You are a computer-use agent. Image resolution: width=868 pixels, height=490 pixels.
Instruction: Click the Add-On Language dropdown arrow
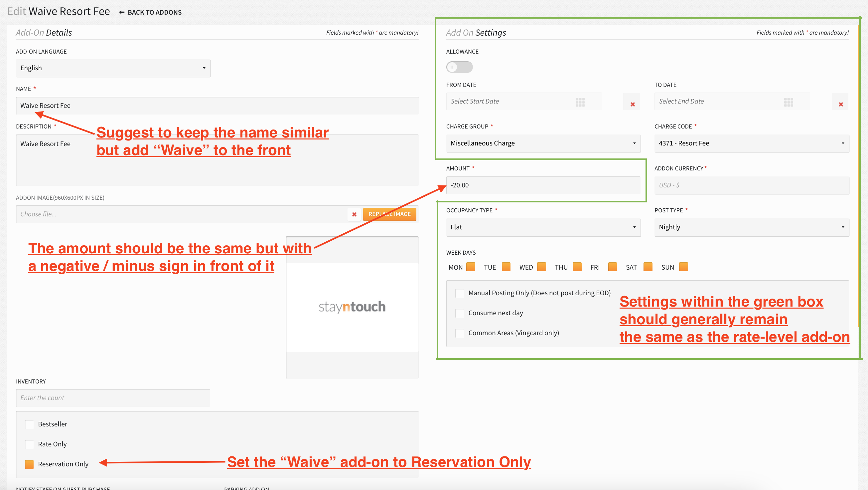point(204,68)
